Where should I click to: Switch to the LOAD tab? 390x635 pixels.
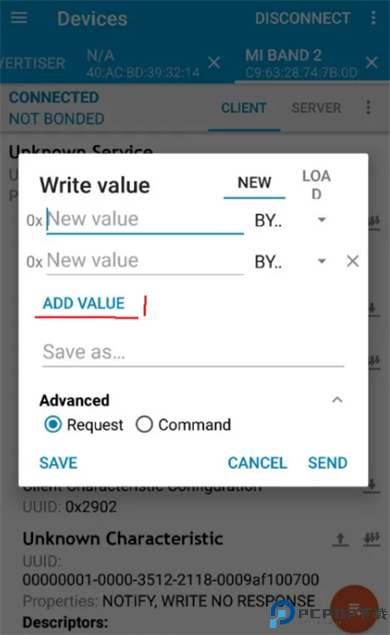[316, 185]
